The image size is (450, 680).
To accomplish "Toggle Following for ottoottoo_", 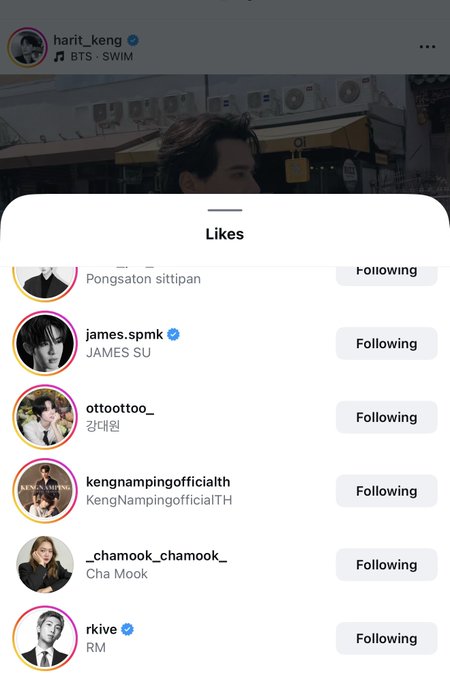I will 386,417.
